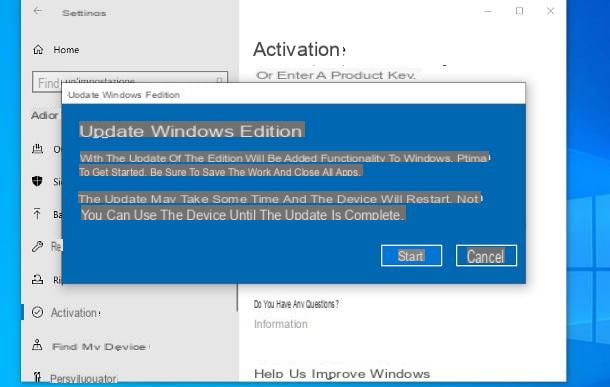Click the Find My Device person icon
This screenshot has width=610, height=387.
point(37,345)
